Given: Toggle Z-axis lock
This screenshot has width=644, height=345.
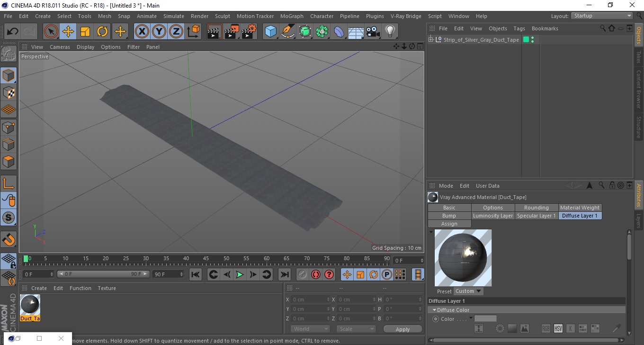Looking at the screenshot, I should click(176, 32).
